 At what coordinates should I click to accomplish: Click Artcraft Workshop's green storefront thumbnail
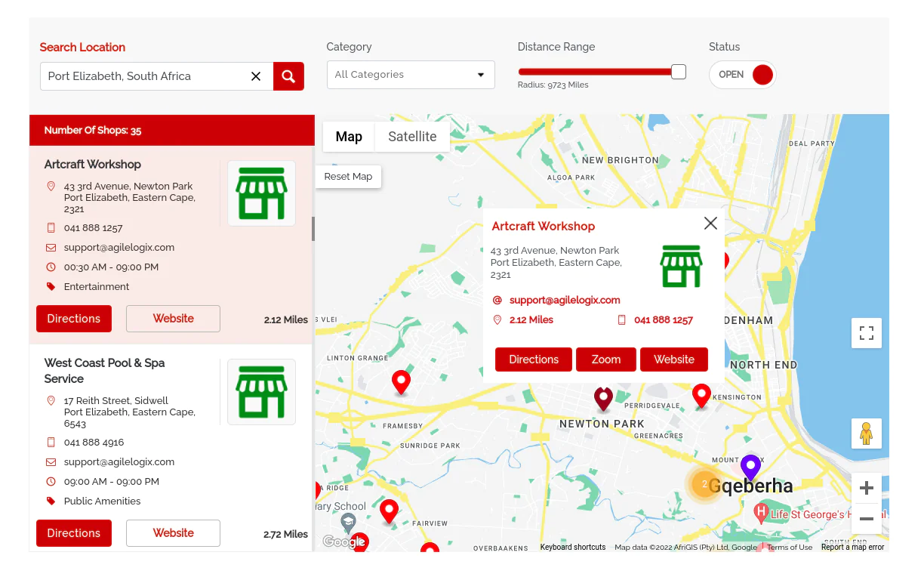(x=261, y=193)
